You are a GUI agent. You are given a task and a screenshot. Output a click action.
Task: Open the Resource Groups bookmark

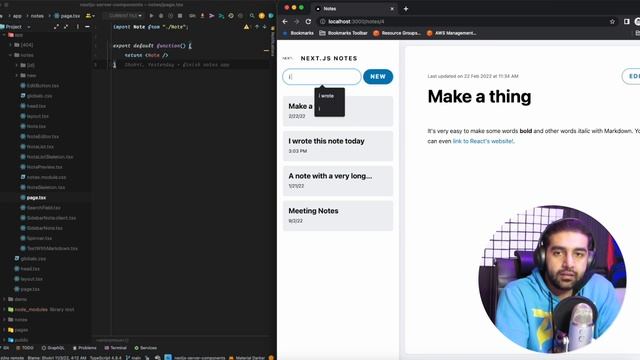397,33
